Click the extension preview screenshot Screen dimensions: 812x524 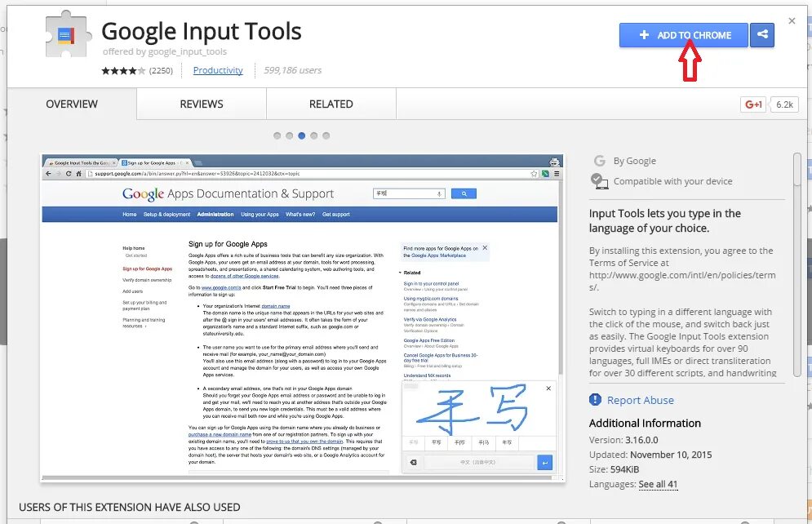tap(303, 318)
